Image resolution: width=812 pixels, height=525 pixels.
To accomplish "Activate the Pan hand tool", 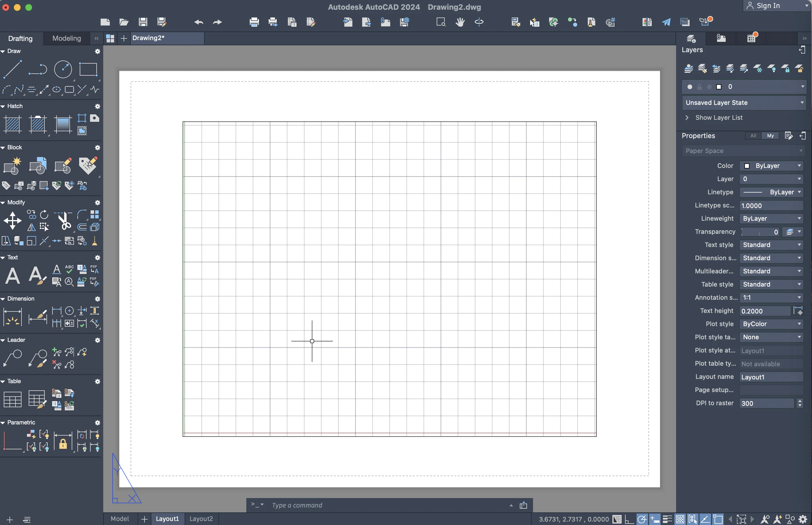I will 460,22.
